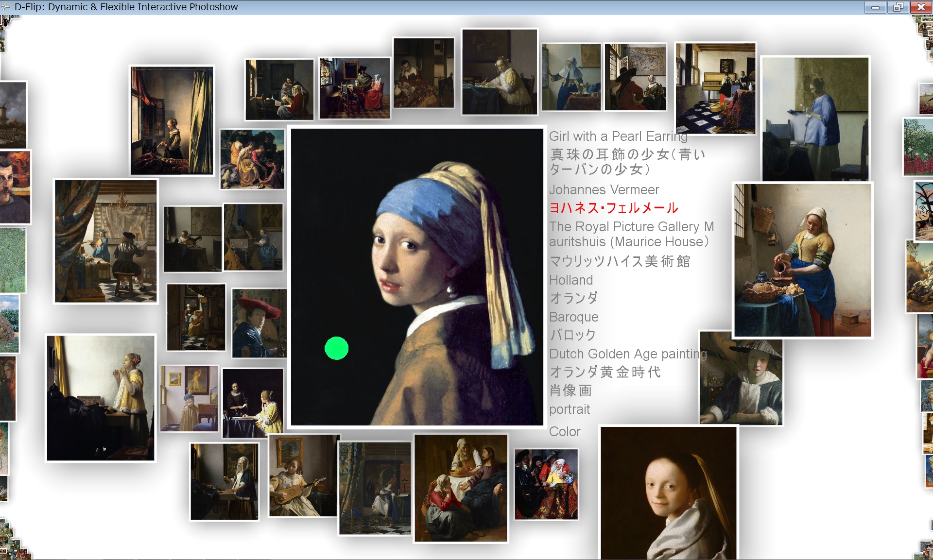The width and height of the screenshot is (933, 560).
Task: Minimize the D-Flip window
Action: [x=875, y=7]
